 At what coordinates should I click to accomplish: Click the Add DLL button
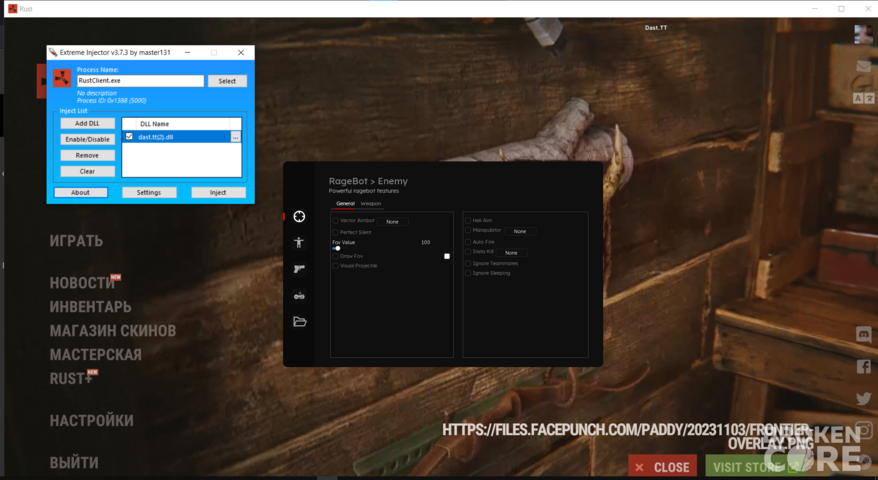(87, 123)
